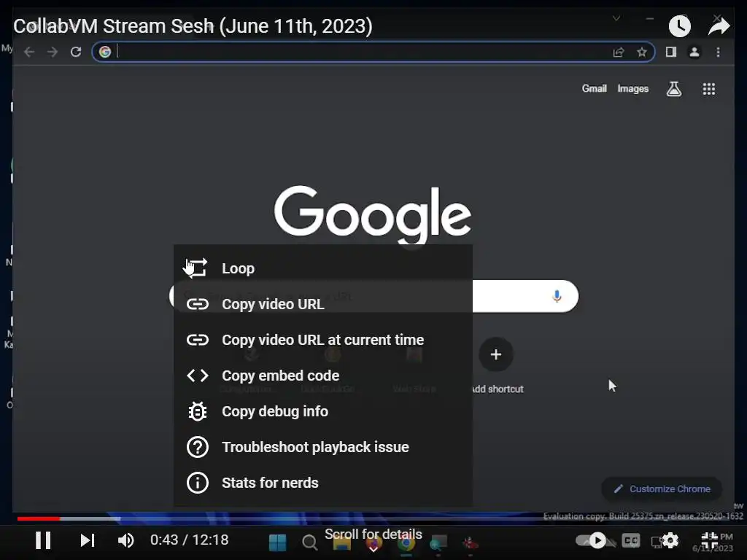Choose Copy video URL at current time
Screen dimensions: 747x560
point(323,340)
